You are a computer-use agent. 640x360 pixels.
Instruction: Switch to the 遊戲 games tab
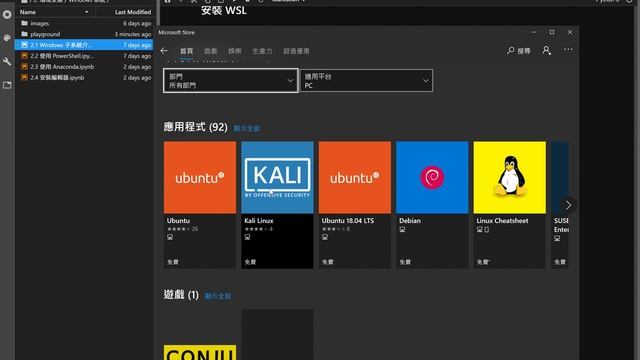(x=211, y=51)
